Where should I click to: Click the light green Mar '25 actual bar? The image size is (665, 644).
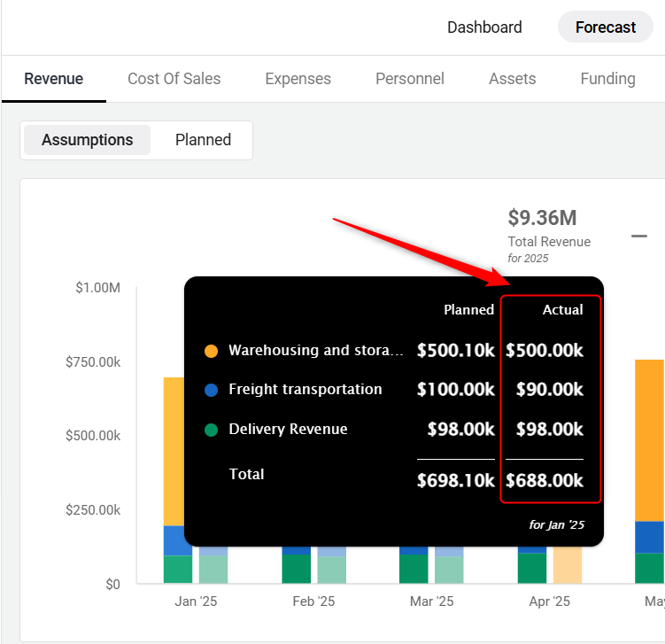(449, 570)
